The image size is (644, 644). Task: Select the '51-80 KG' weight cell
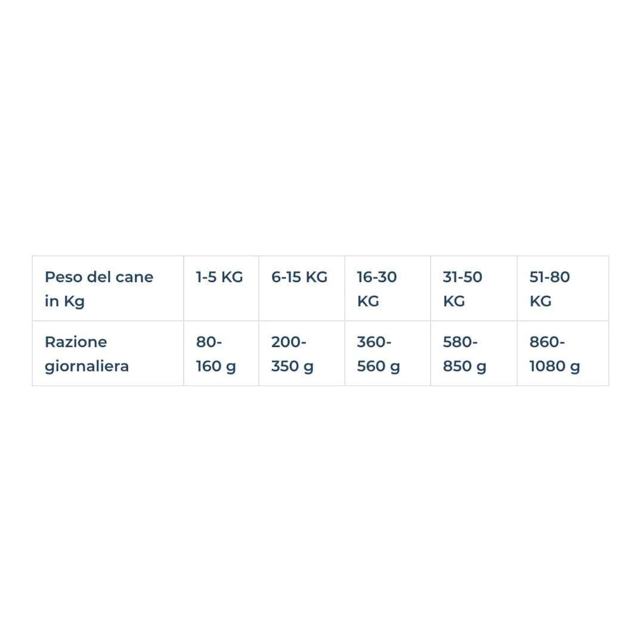[x=563, y=289]
